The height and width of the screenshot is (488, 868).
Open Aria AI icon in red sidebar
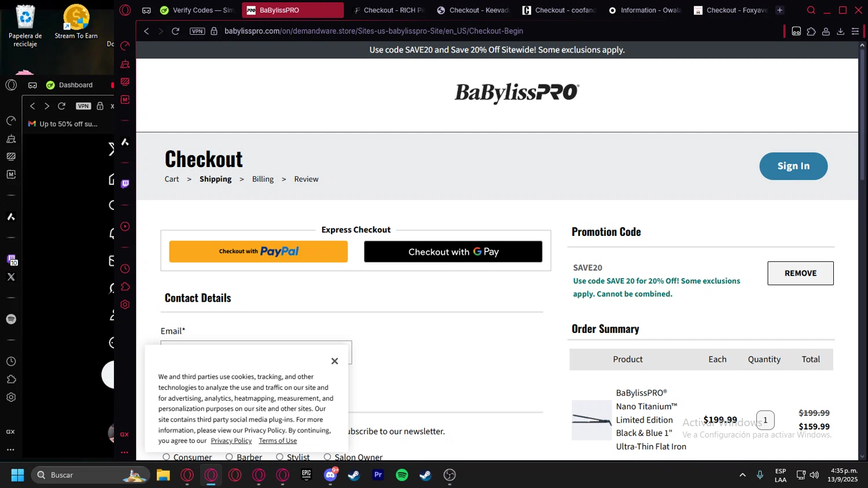click(125, 142)
